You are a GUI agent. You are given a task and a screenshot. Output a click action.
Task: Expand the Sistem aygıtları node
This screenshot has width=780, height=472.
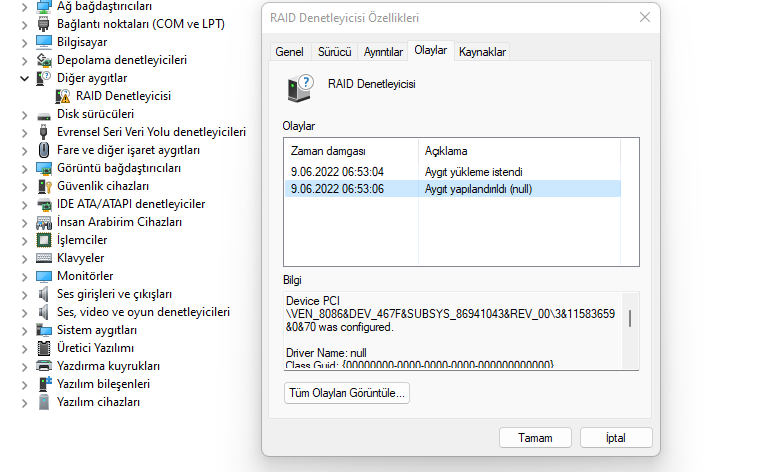click(x=25, y=330)
